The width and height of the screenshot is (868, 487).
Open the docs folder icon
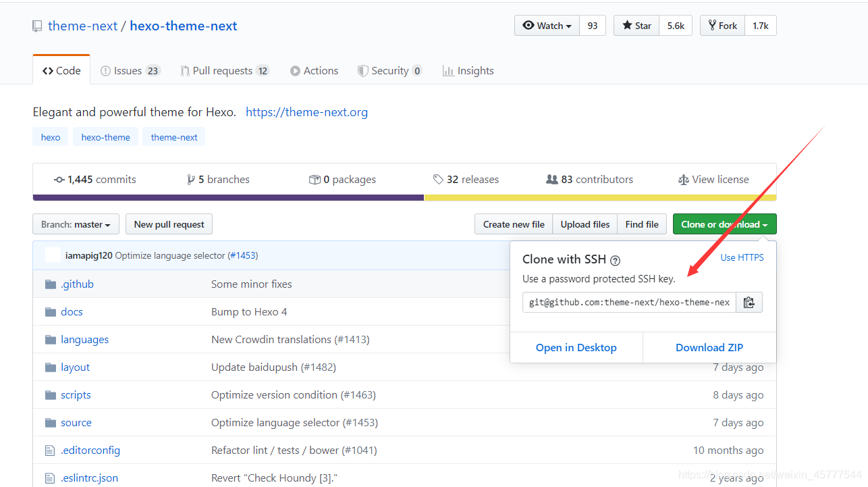coord(50,312)
